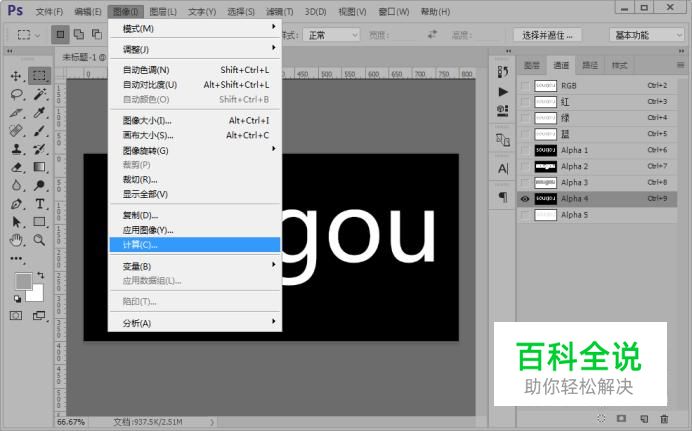The height and width of the screenshot is (431, 692).
Task: Save selection as channel icon
Action: click(x=621, y=418)
